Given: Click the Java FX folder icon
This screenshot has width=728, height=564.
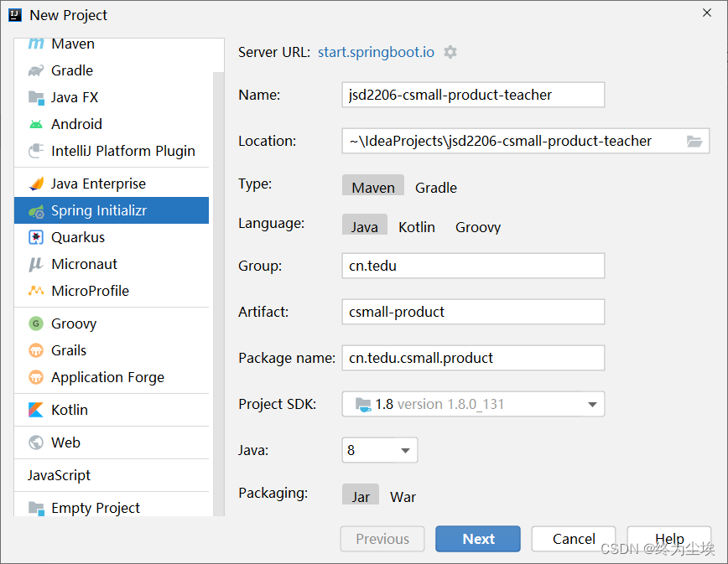Looking at the screenshot, I should click(x=36, y=97).
